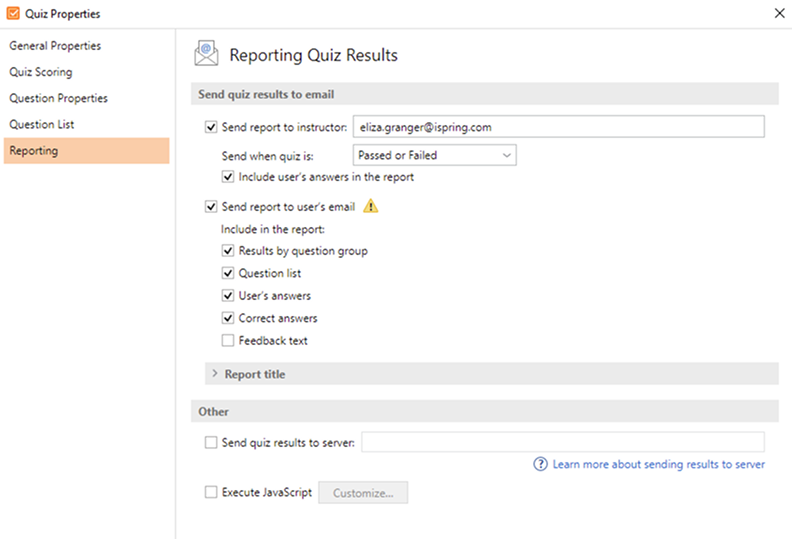Uncheck Send report to user's email

[211, 207]
